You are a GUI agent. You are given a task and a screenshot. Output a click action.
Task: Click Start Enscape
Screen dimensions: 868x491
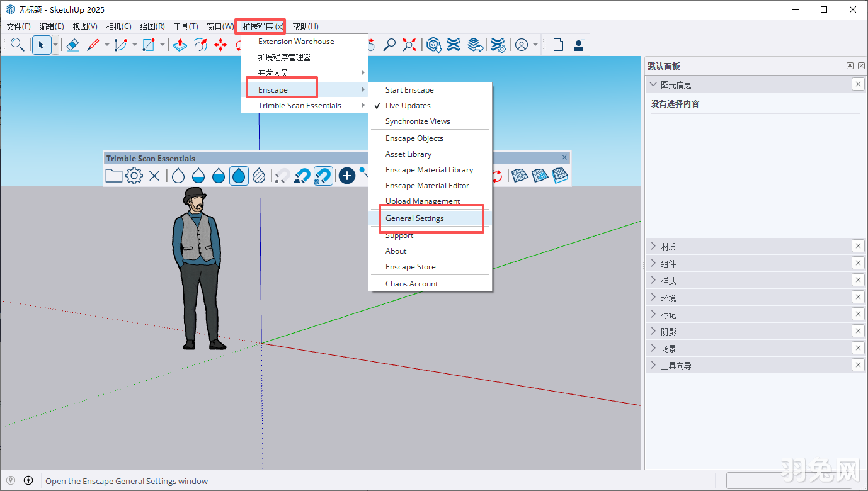409,90
